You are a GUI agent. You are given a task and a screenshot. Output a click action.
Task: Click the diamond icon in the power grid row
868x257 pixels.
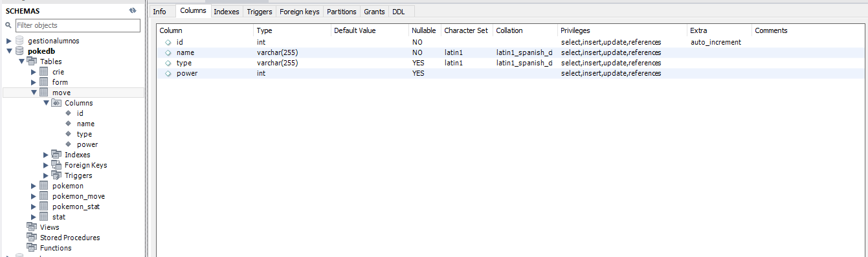coord(168,73)
